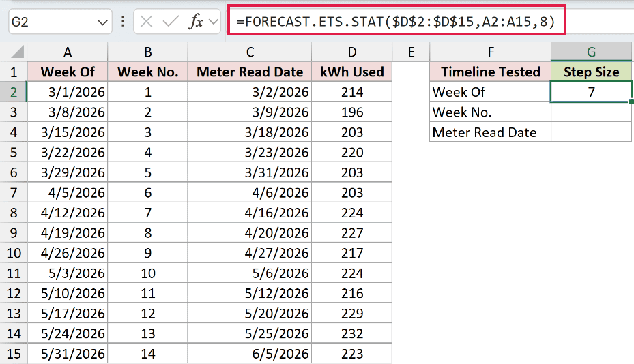Click the date 3/1/2026 cell
Image resolution: width=634 pixels, height=364 pixels.
(x=68, y=92)
